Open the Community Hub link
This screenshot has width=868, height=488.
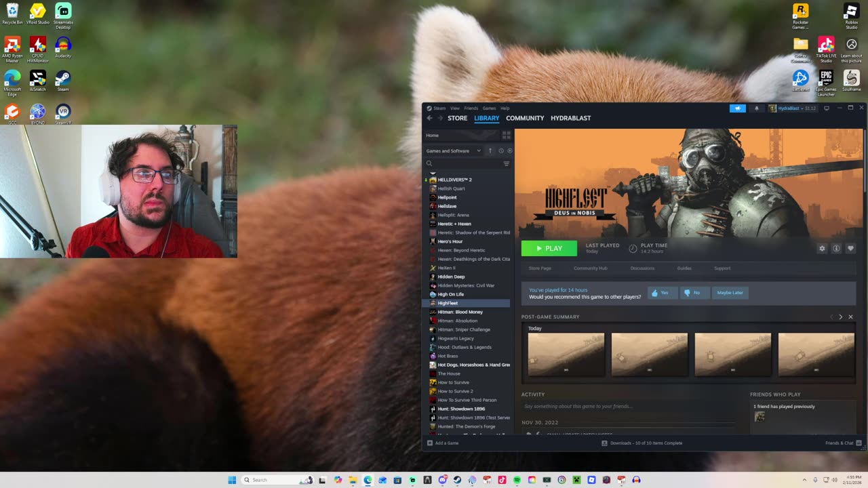tap(591, 268)
